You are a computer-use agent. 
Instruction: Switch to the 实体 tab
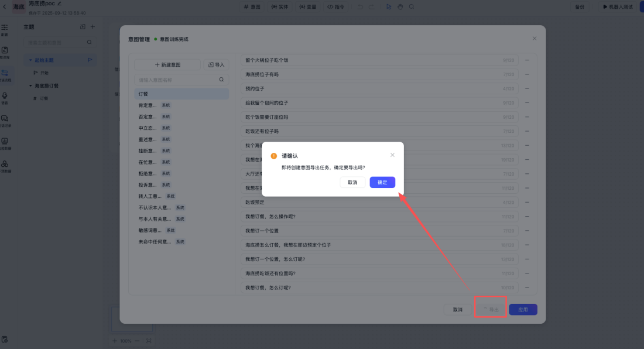coord(280,6)
